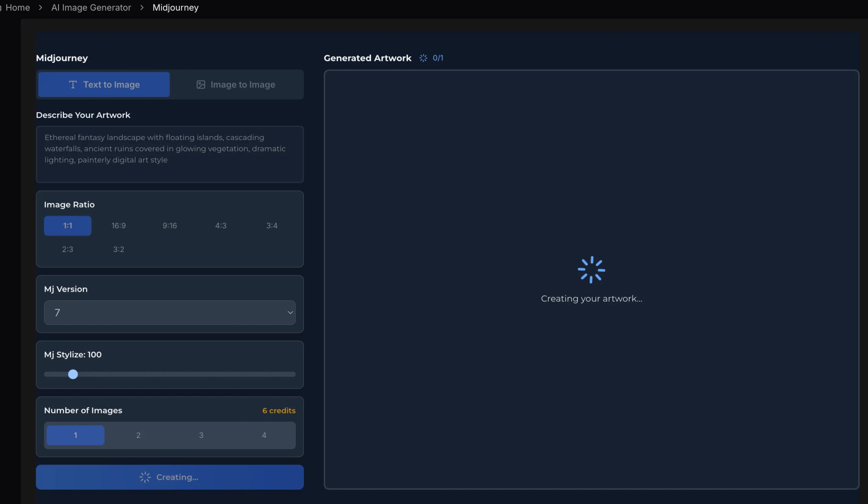Click the large loading spinner in artwork panel
Image resolution: width=868 pixels, height=504 pixels.
coord(591,270)
